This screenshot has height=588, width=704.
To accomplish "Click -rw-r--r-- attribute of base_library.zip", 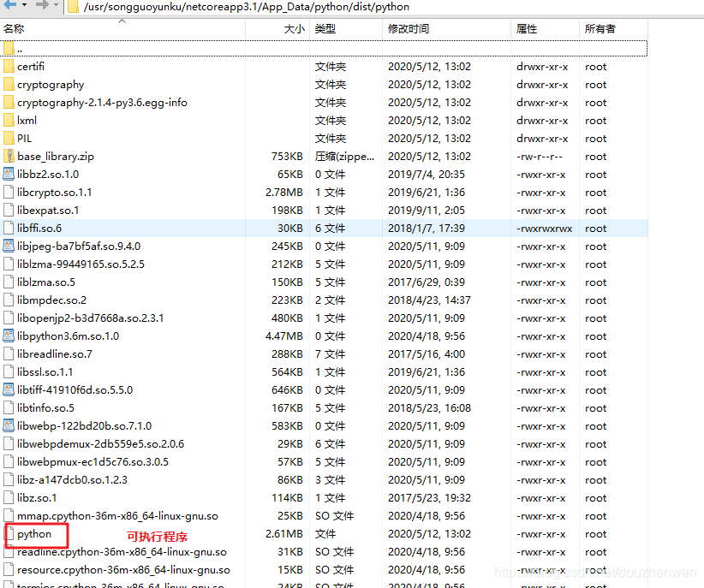I will [540, 157].
